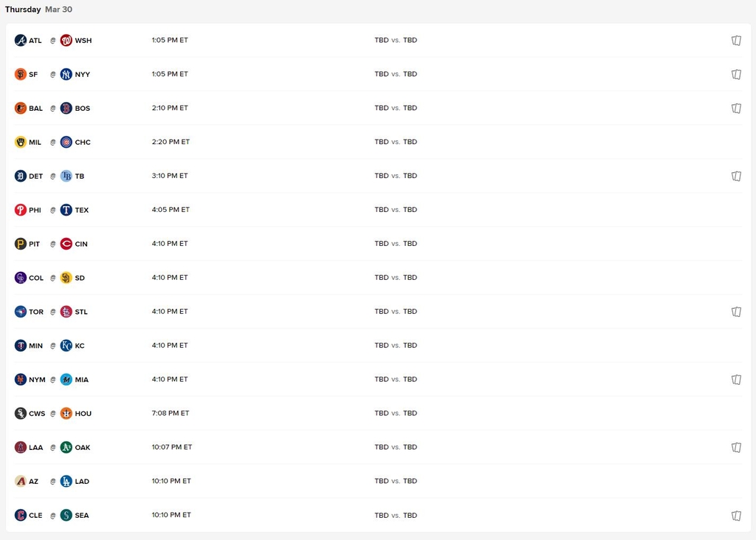756x540 pixels.
Task: Click the 7:08 PM ET game time
Action: [170, 413]
